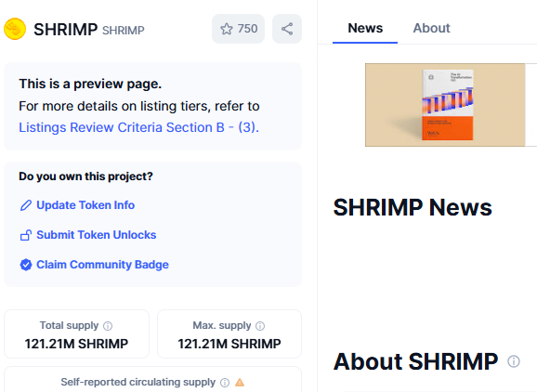Add SHRIMP to watchlist with star button
This screenshot has width=537, height=392.
239,29
